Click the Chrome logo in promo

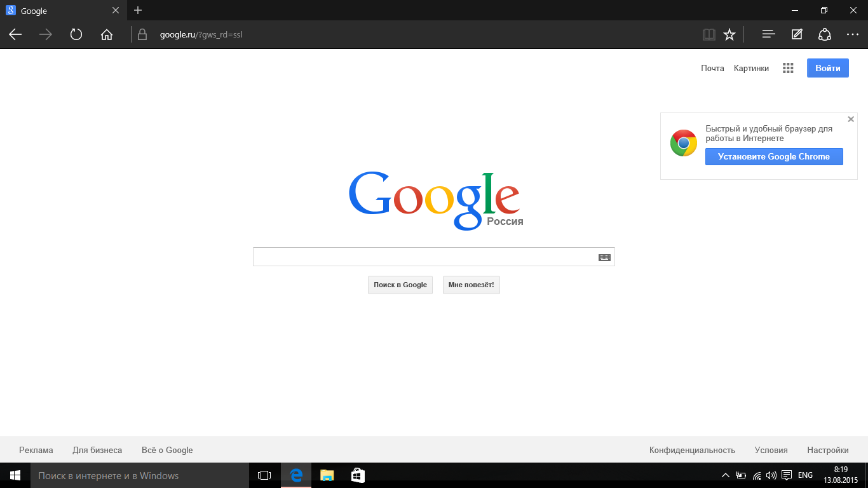[x=684, y=143]
